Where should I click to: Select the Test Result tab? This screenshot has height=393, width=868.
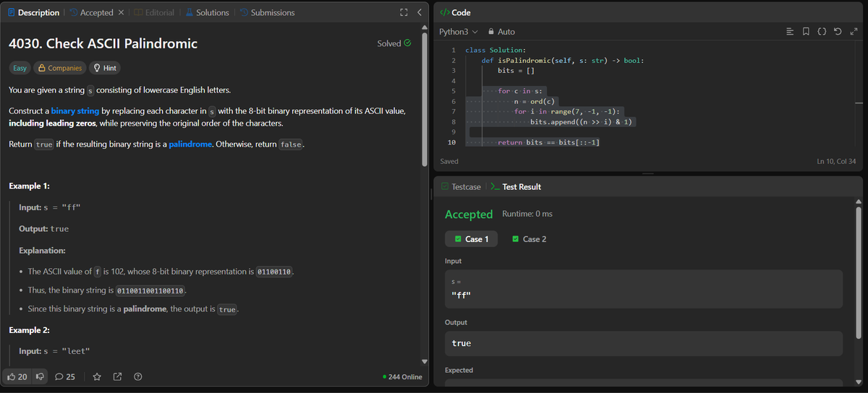point(515,186)
